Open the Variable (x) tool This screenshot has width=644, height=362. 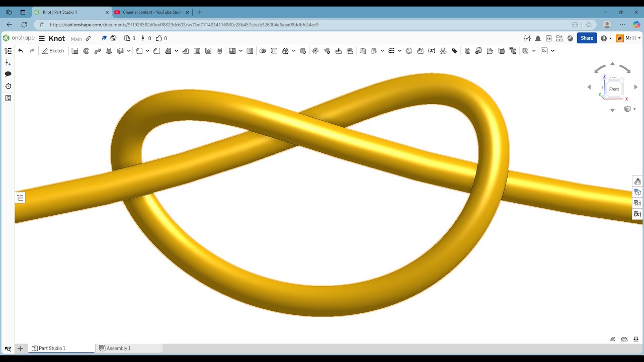click(x=432, y=51)
